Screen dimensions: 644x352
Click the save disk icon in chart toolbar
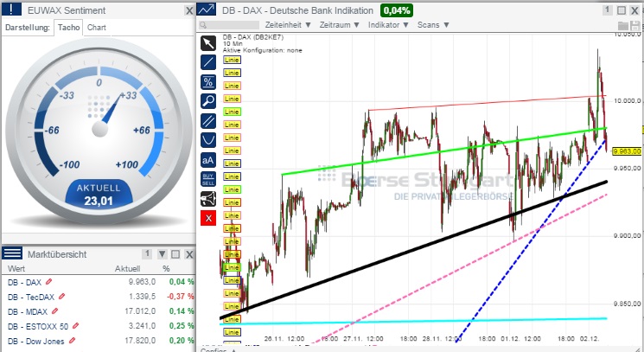pos(635,25)
